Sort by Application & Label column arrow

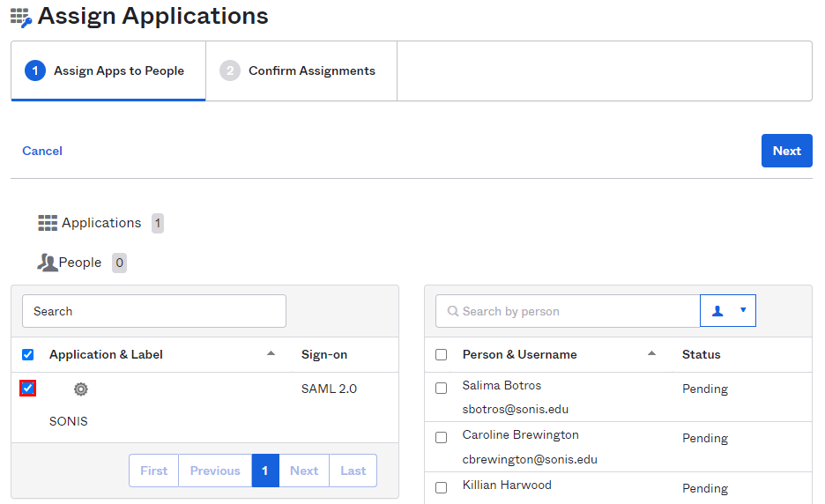pyautogui.click(x=271, y=353)
